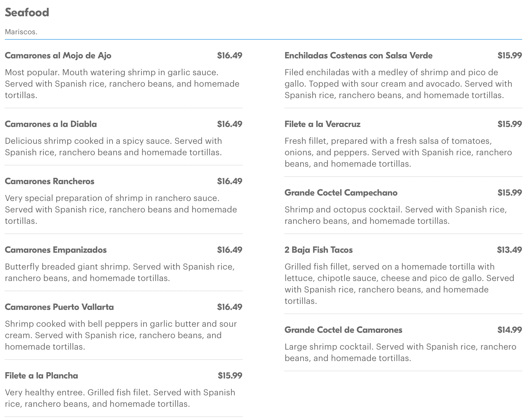
Task: Open the Camarones al Mojo de Ajo item
Action: tap(58, 56)
